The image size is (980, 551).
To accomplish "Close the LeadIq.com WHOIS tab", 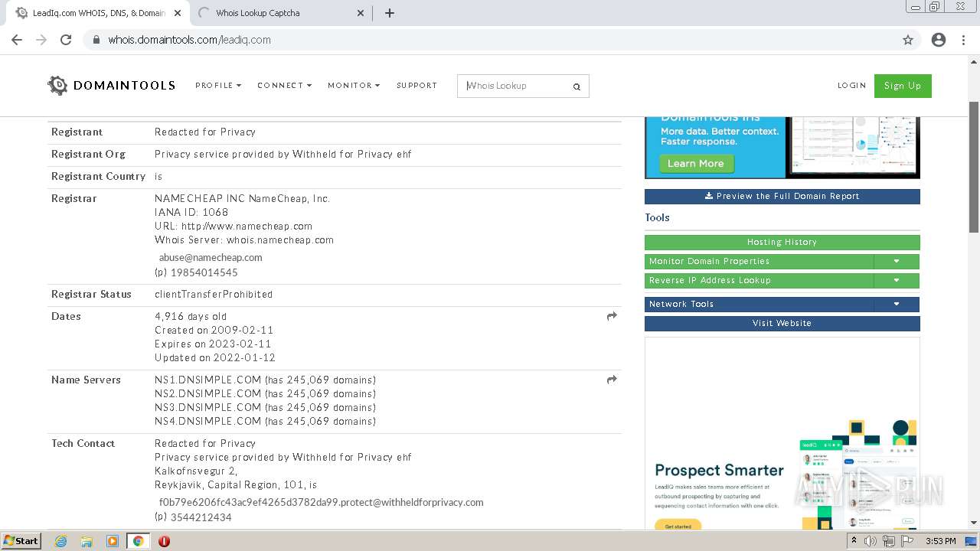I will (178, 13).
